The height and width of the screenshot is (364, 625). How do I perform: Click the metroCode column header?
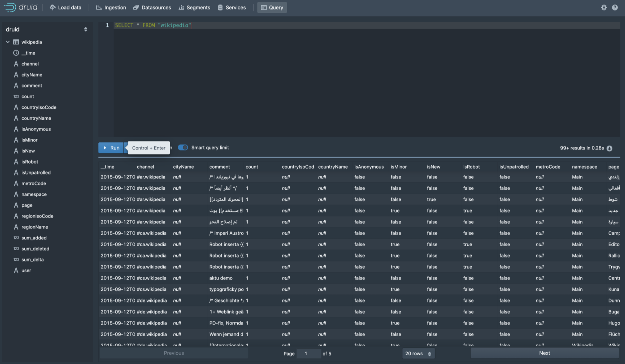[552, 167]
